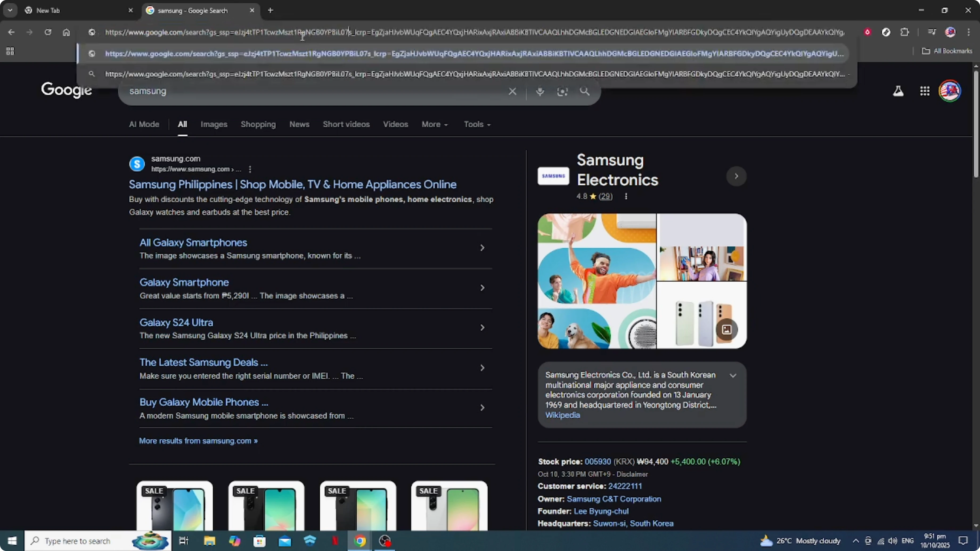This screenshot has height=551, width=980.
Task: Switch to the Images search tab
Action: (214, 124)
